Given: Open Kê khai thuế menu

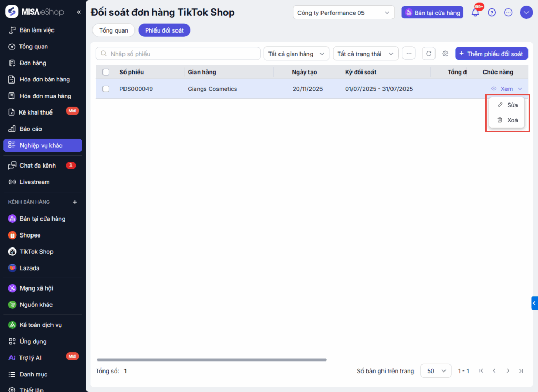Looking at the screenshot, I should pyautogui.click(x=43, y=112).
